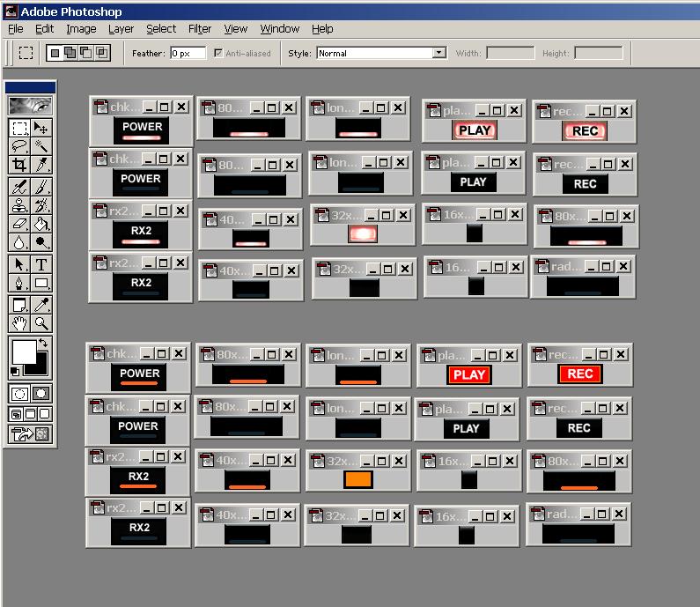Select the Type tool
The width and height of the screenshot is (700, 607).
coord(41,264)
